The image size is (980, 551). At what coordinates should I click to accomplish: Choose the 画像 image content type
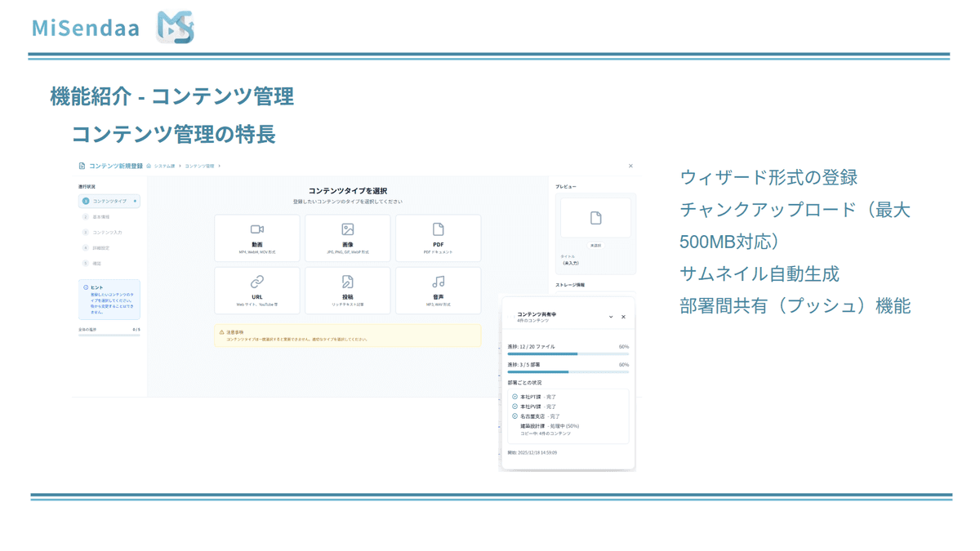(x=348, y=238)
